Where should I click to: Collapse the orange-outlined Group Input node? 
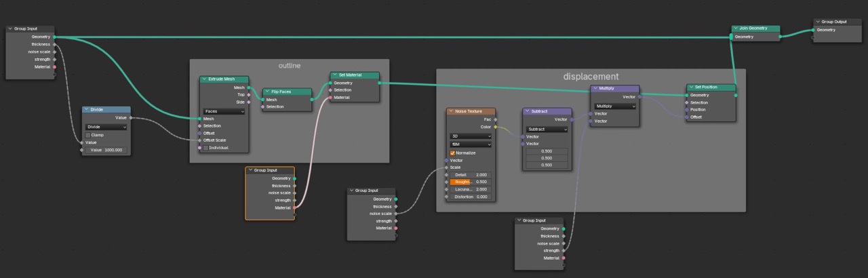click(x=250, y=170)
